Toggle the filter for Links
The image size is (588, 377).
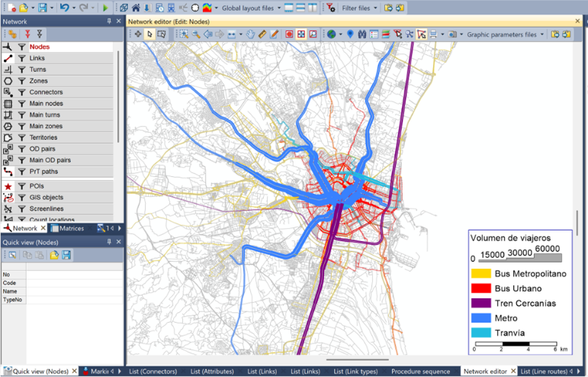point(22,58)
